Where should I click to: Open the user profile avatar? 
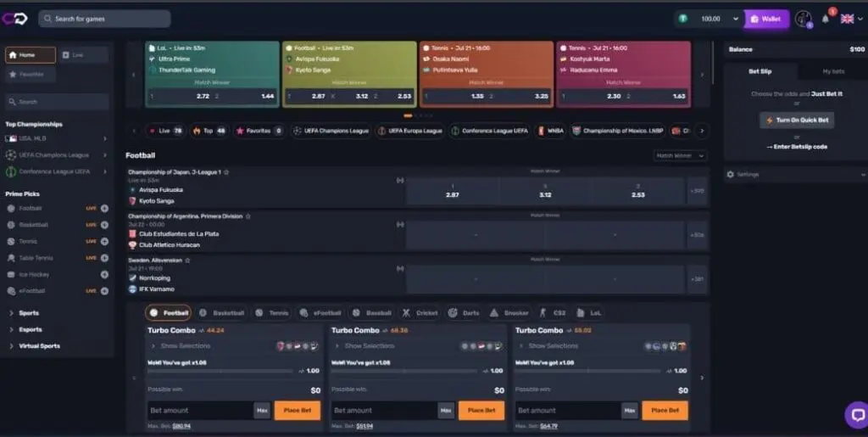[803, 19]
